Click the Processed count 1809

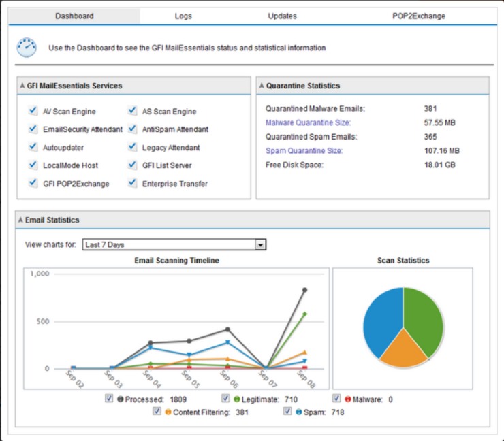(178, 399)
